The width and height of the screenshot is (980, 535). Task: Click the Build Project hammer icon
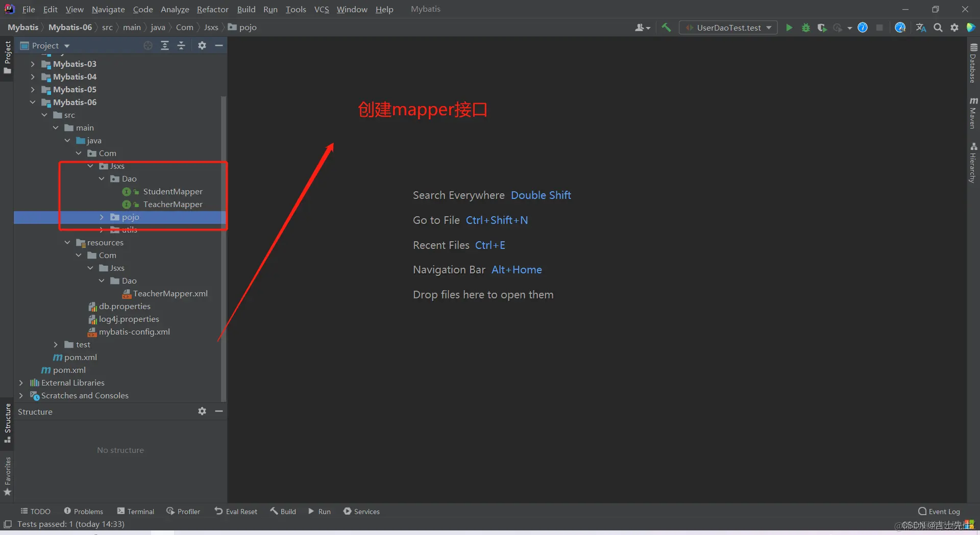tap(666, 28)
